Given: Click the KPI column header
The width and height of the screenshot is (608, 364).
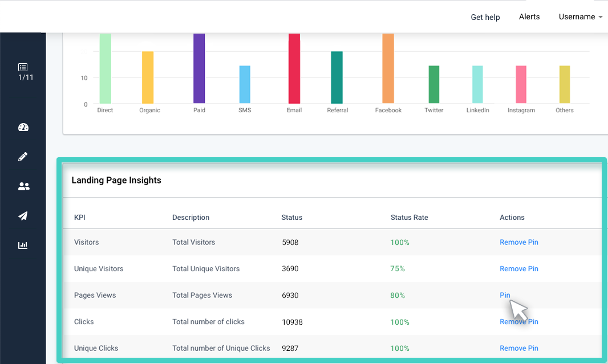Looking at the screenshot, I should click(x=79, y=218).
